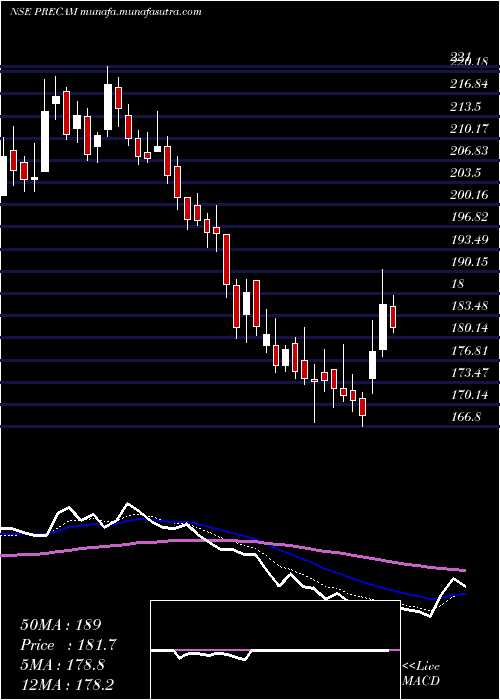
Task: Click the 200.16 price level label
Action: pyautogui.click(x=469, y=195)
